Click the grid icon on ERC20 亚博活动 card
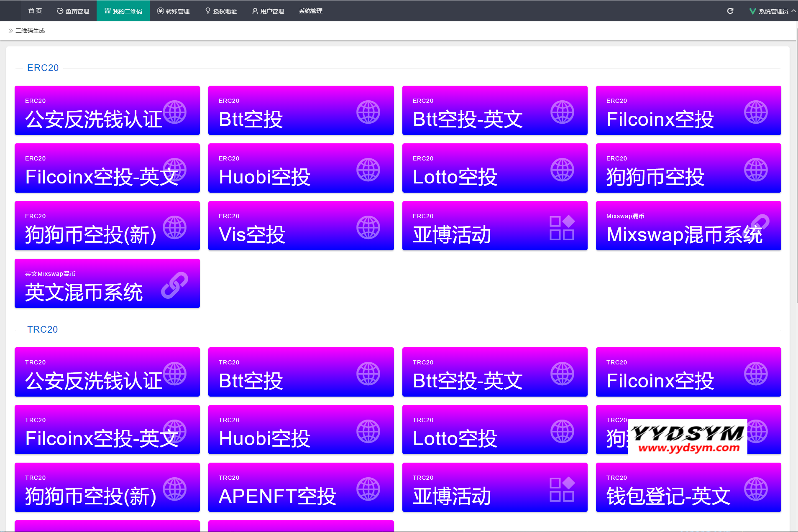Image resolution: width=798 pixels, height=532 pixels. coord(562,228)
